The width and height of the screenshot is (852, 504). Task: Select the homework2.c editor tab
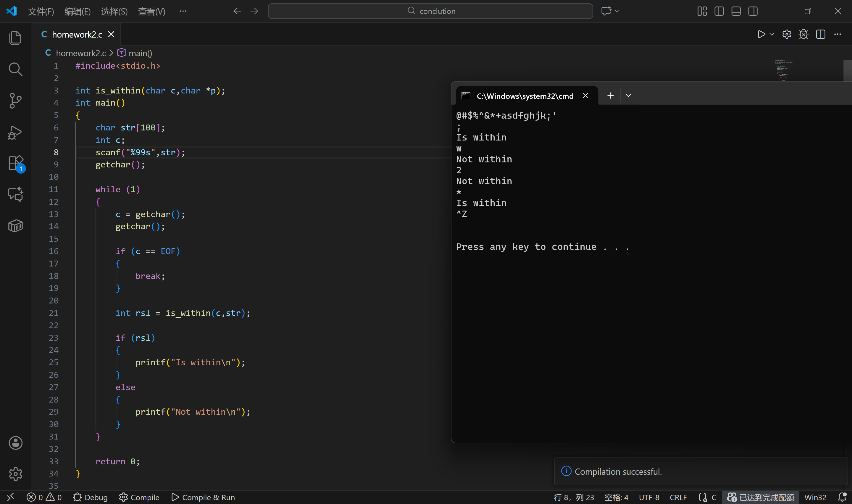point(77,34)
